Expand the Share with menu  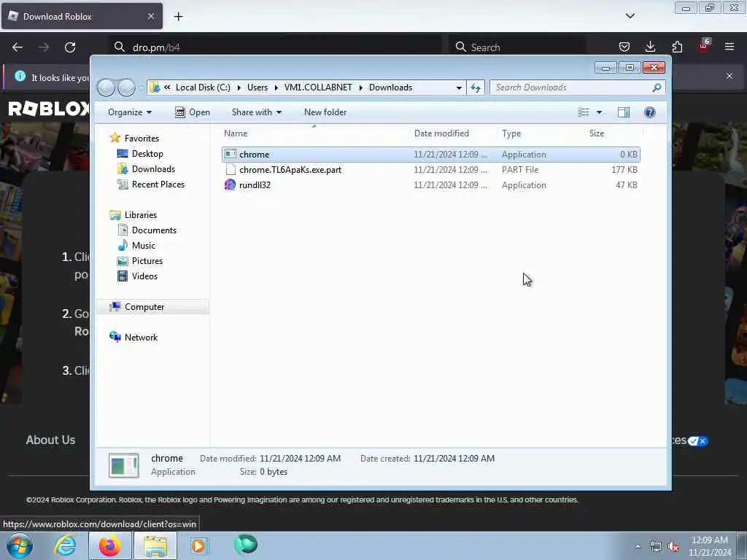(x=256, y=112)
